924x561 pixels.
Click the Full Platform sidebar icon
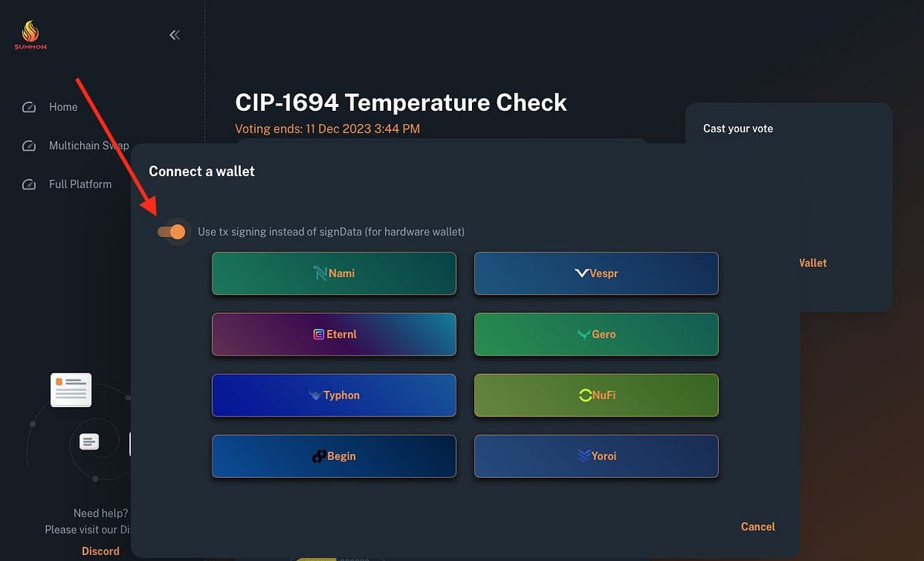tap(28, 185)
